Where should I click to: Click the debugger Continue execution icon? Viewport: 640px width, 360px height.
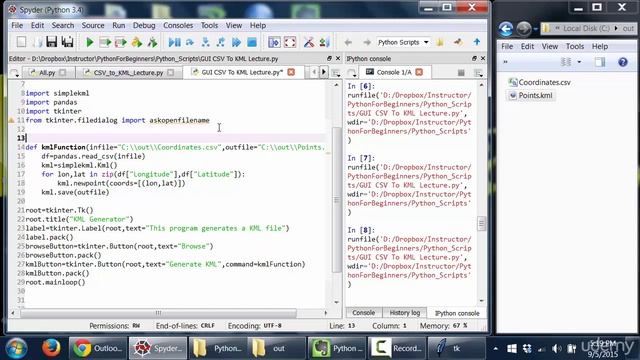click(x=236, y=42)
